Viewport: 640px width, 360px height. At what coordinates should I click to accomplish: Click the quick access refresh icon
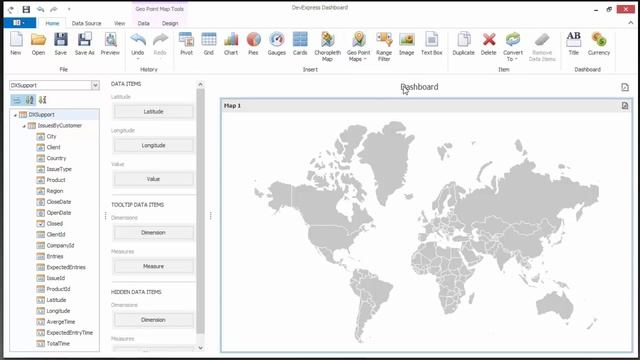[x=11, y=9]
